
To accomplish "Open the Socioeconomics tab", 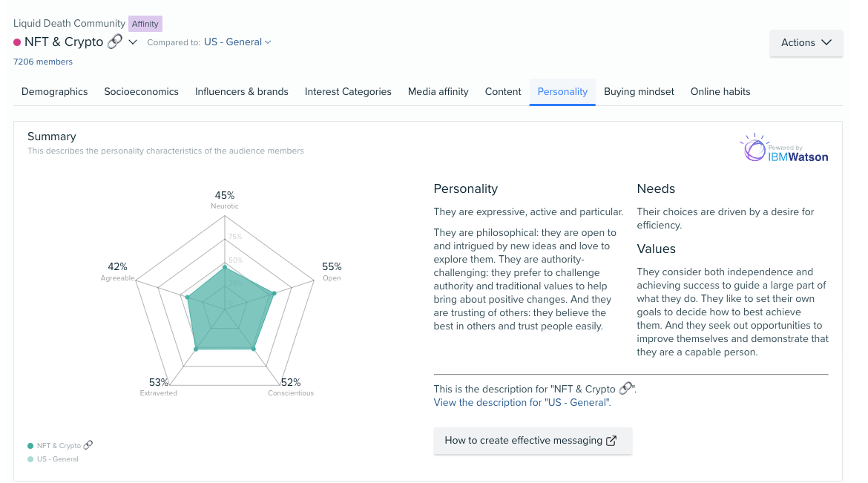I will [x=141, y=91].
